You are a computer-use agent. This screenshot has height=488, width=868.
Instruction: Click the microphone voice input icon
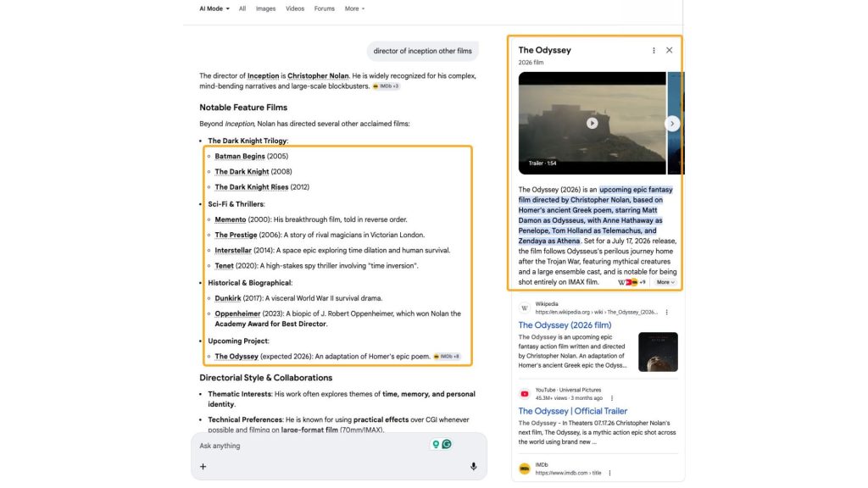pos(473,467)
